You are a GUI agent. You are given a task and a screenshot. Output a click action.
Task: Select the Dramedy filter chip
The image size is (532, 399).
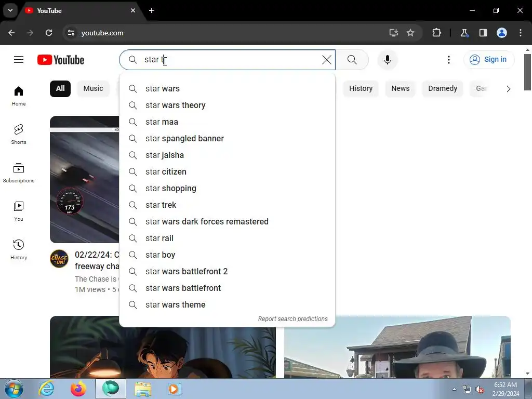[x=443, y=88]
